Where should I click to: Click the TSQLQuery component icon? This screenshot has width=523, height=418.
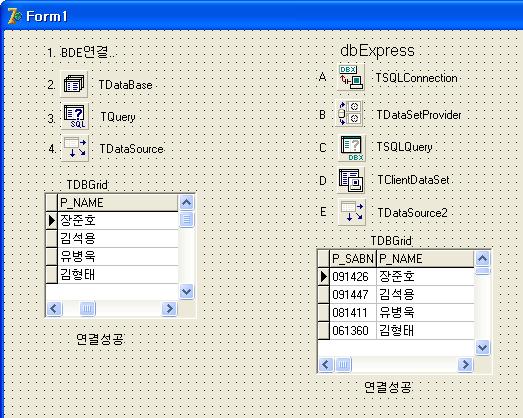352,148
